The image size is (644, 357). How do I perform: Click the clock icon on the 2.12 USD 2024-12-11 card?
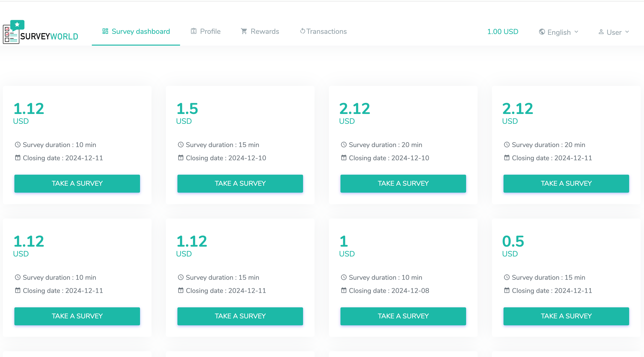tap(507, 145)
